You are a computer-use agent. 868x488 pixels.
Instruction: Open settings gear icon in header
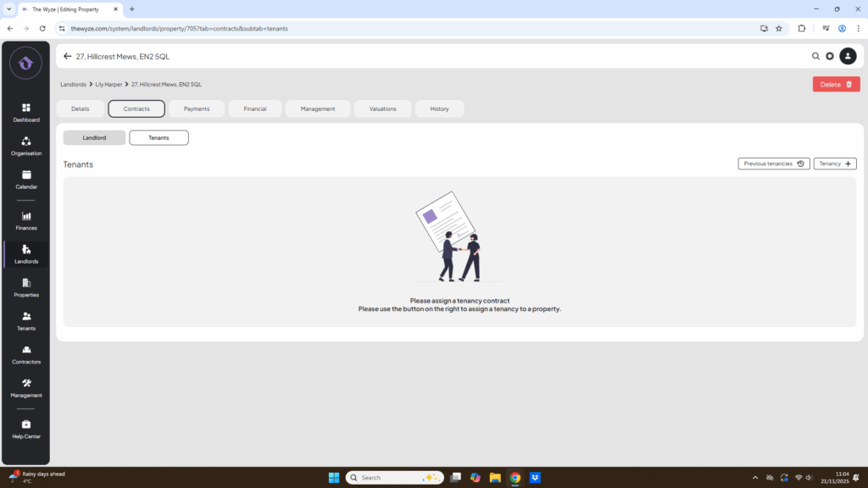[x=830, y=56]
